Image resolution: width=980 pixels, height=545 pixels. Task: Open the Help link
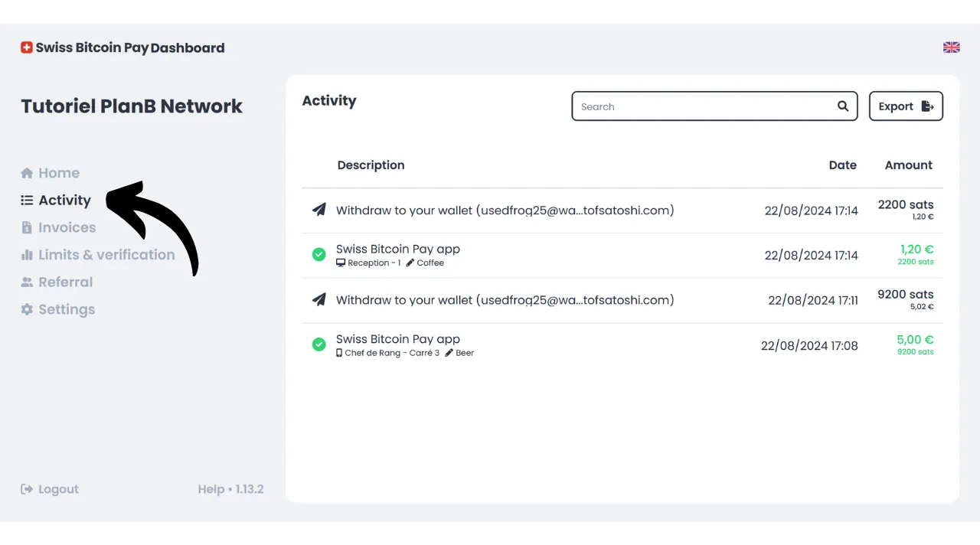[211, 489]
